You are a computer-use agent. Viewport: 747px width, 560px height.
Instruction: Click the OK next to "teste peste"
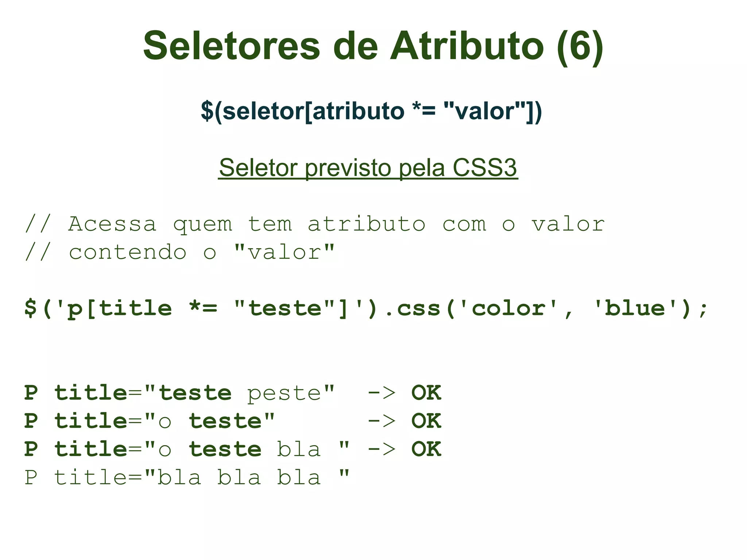pos(426,393)
